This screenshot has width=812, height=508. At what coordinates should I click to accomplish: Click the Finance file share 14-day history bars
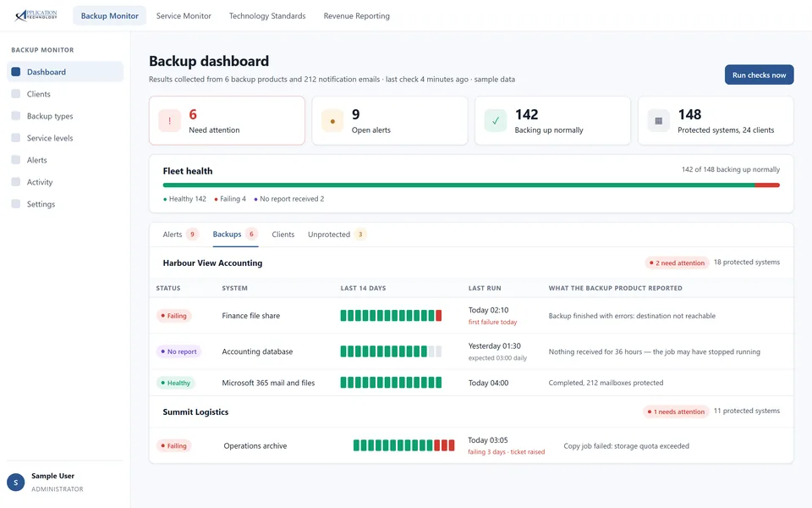tap(391, 315)
